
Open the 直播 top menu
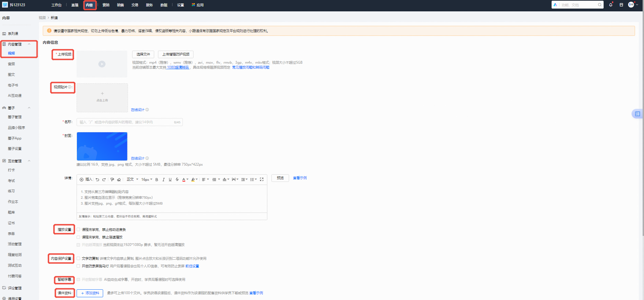tap(75, 5)
